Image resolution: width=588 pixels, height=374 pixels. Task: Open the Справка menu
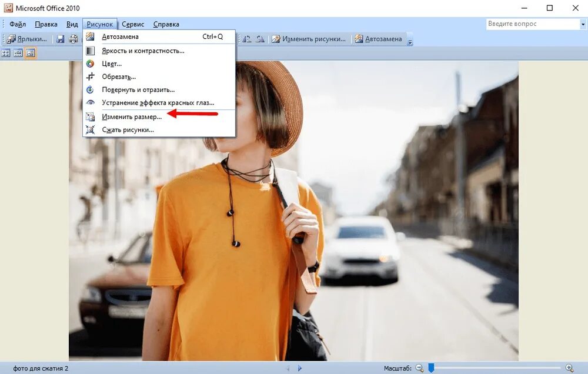(x=166, y=24)
